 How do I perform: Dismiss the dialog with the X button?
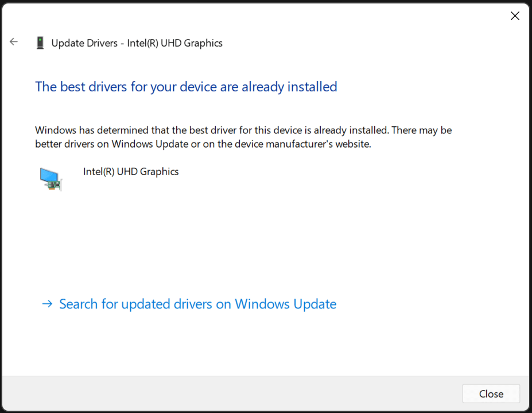pos(515,16)
